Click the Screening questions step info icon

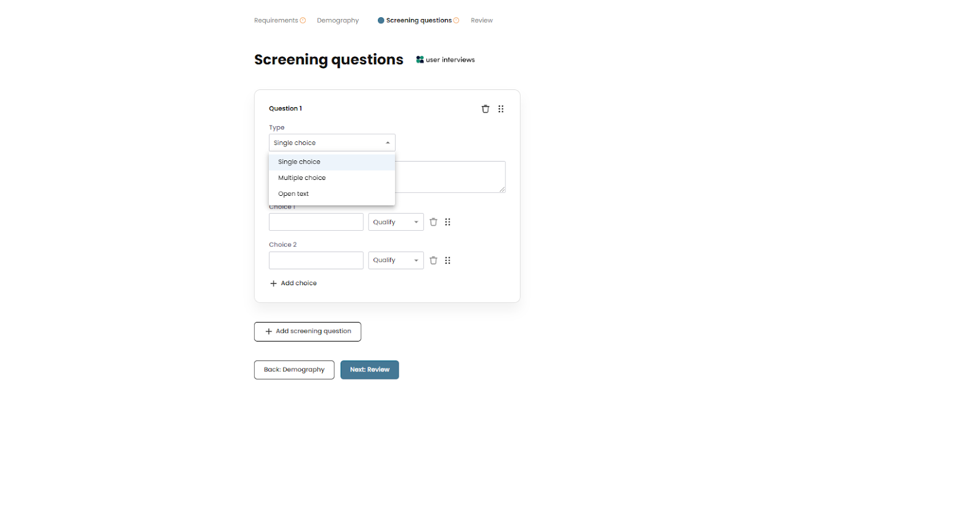coord(456,20)
